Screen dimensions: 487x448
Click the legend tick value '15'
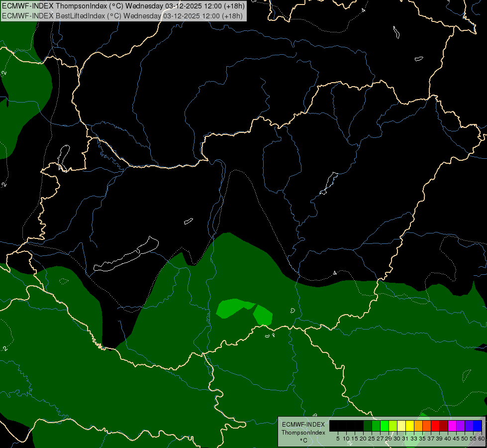(355, 439)
